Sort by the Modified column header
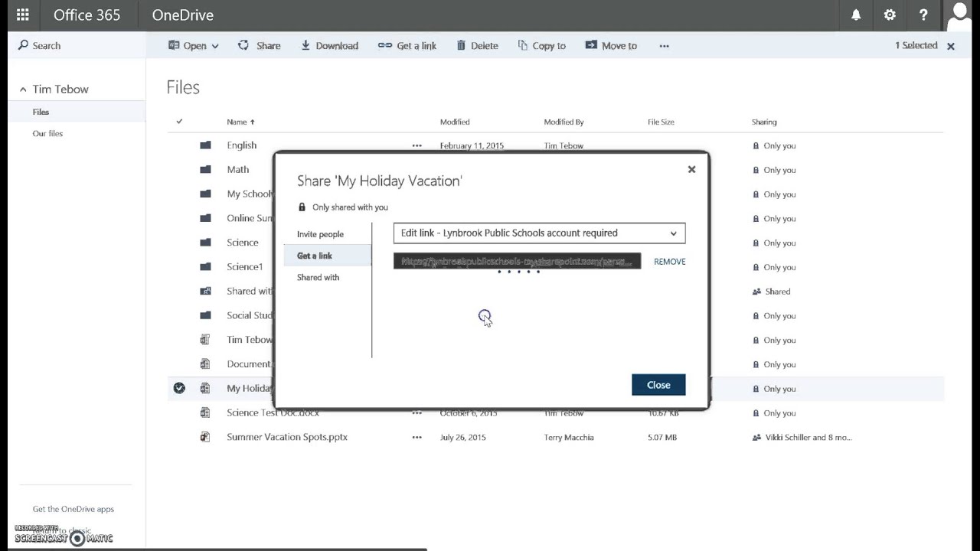 click(455, 122)
